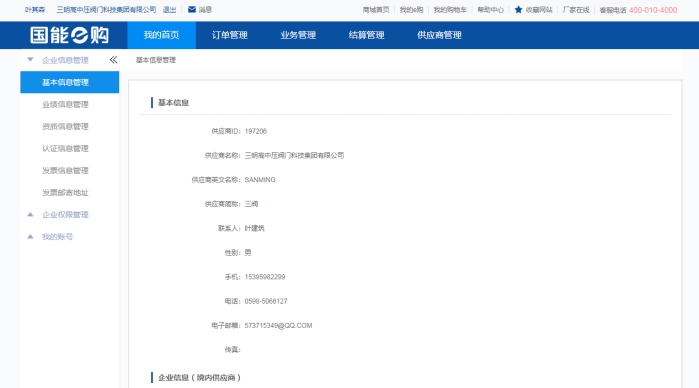699x388 pixels.
Task: Select 发票邮寄地址 in sidebar
Action: point(65,193)
